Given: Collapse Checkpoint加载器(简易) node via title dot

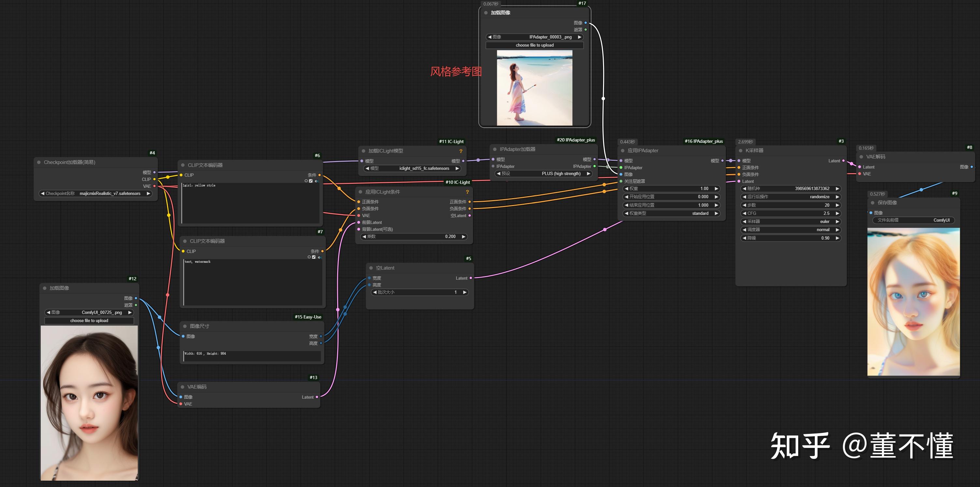Looking at the screenshot, I should point(39,162).
